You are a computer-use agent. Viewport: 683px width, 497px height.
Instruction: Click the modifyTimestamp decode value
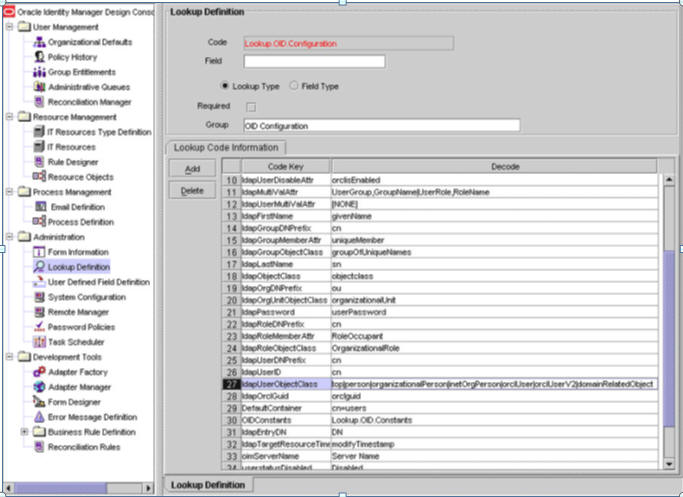[x=495, y=444]
